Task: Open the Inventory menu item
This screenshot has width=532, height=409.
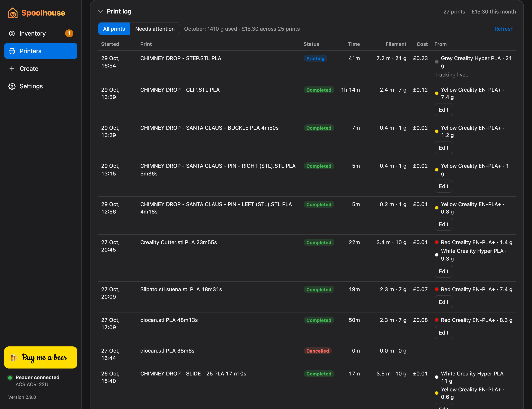Action: point(41,33)
